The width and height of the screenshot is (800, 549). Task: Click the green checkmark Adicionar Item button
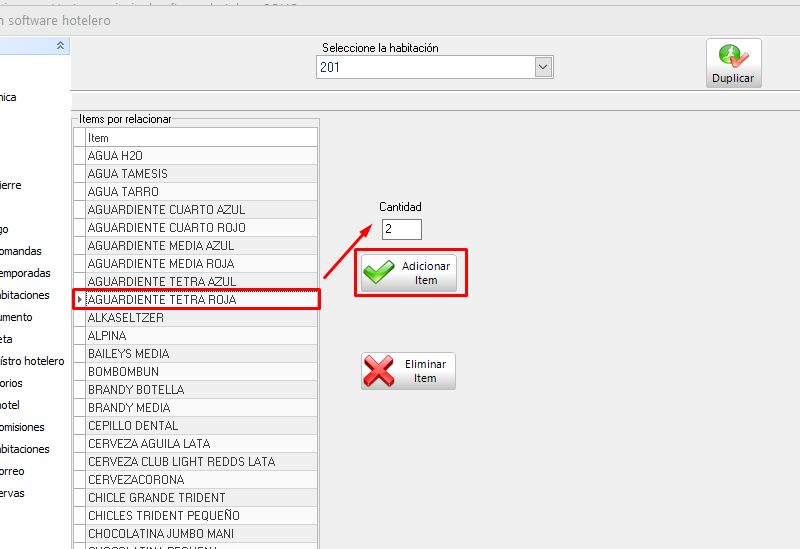(x=408, y=273)
